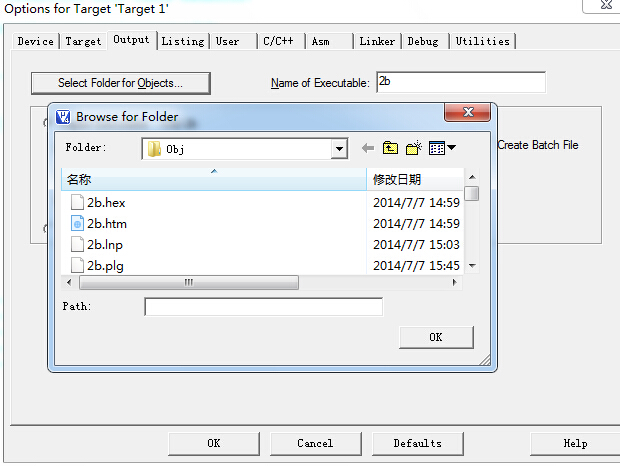Confirm with OK in the Browse dialog
The height and width of the screenshot is (466, 620).
click(435, 337)
